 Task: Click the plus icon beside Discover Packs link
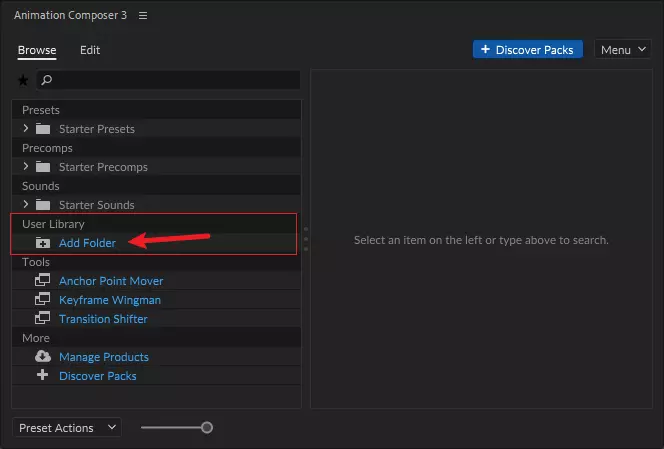42,375
